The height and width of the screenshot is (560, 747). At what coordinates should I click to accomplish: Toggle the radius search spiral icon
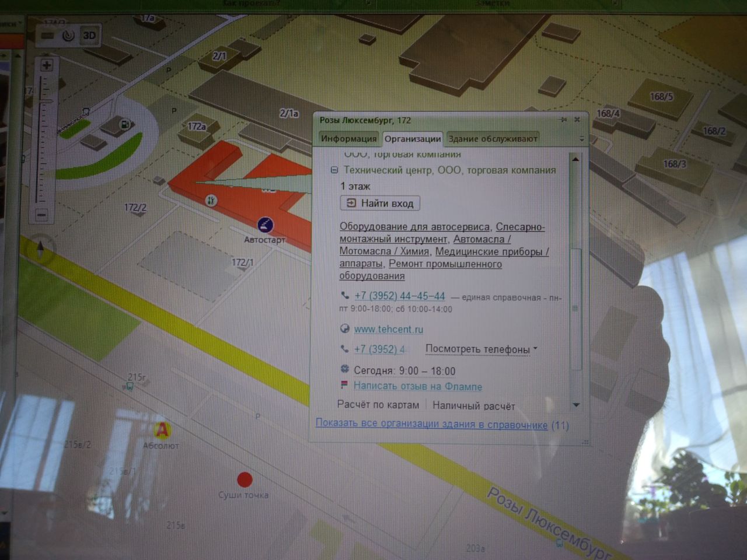[69, 36]
